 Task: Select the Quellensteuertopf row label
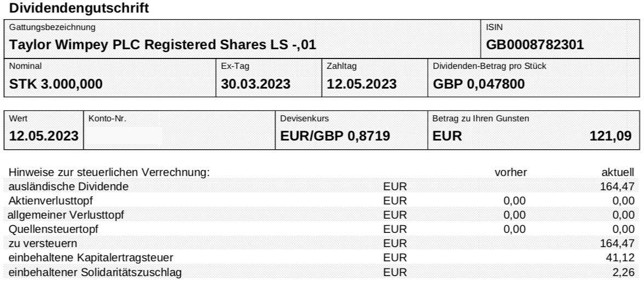pos(54,229)
